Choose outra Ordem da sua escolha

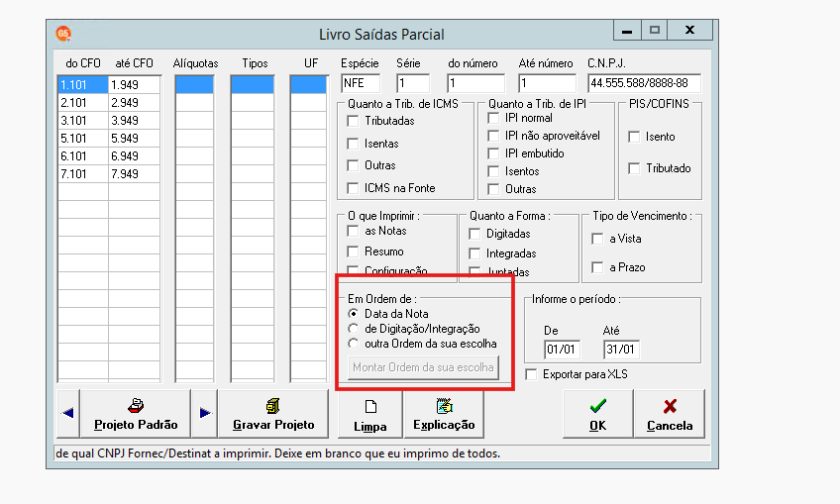pos(353,344)
